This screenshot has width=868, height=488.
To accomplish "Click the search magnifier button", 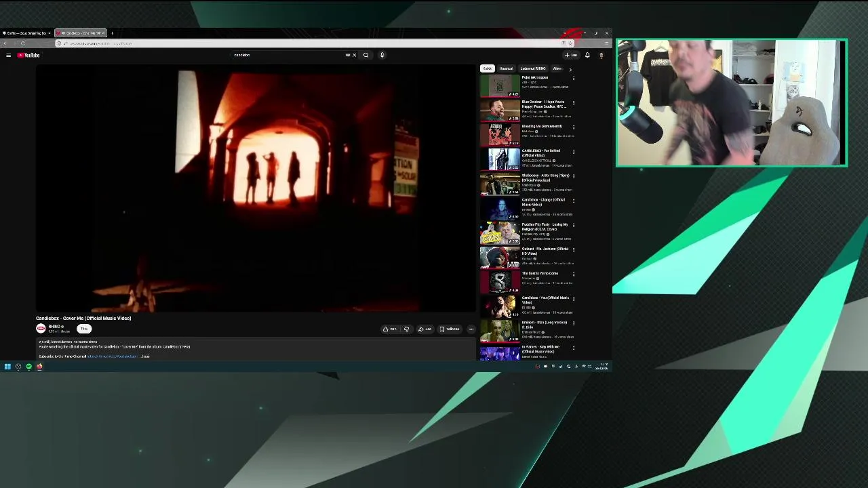I will click(x=366, y=55).
